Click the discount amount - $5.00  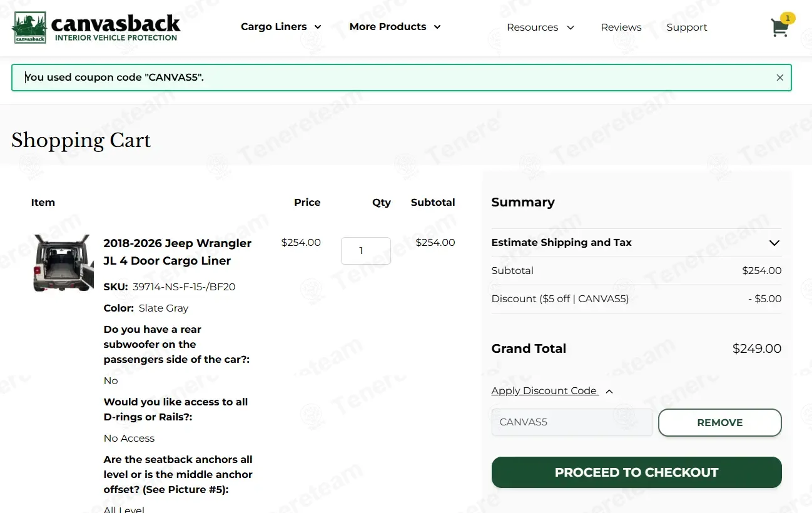765,299
